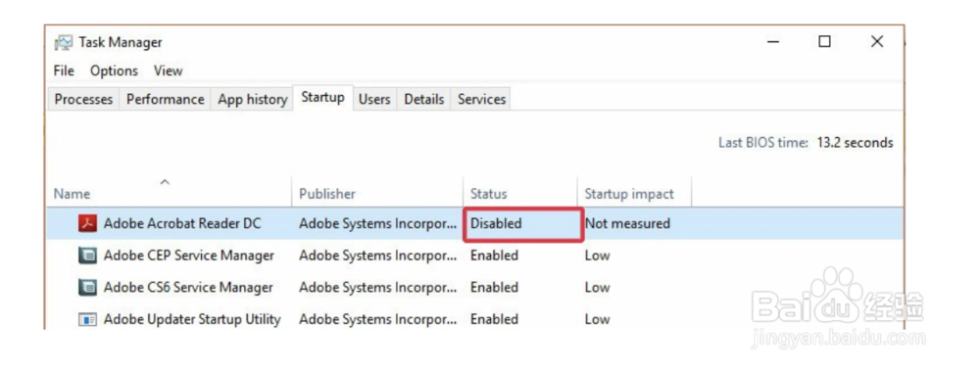Viewport: 980px width, 371px height.
Task: Click the Task Manager title bar icon
Action: pyautogui.click(x=63, y=42)
